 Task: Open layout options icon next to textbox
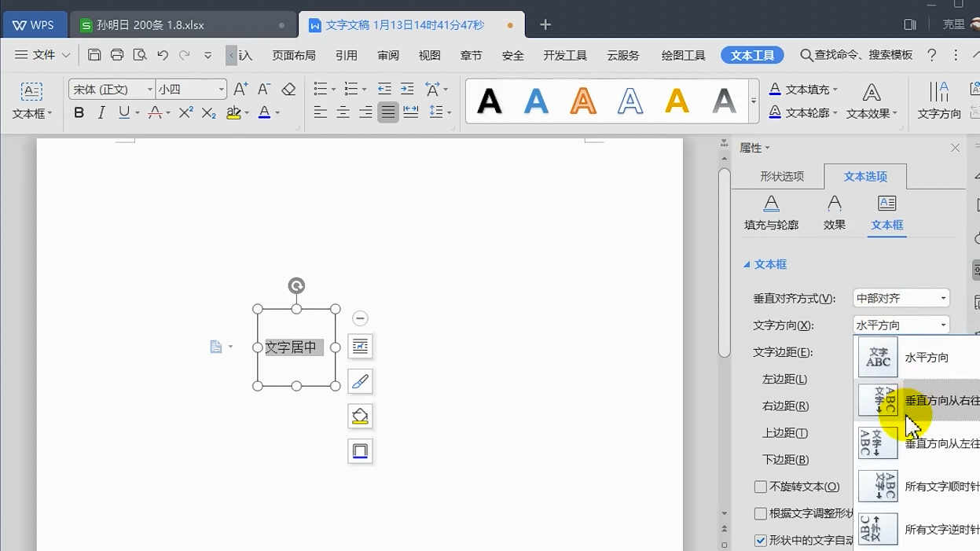point(360,346)
